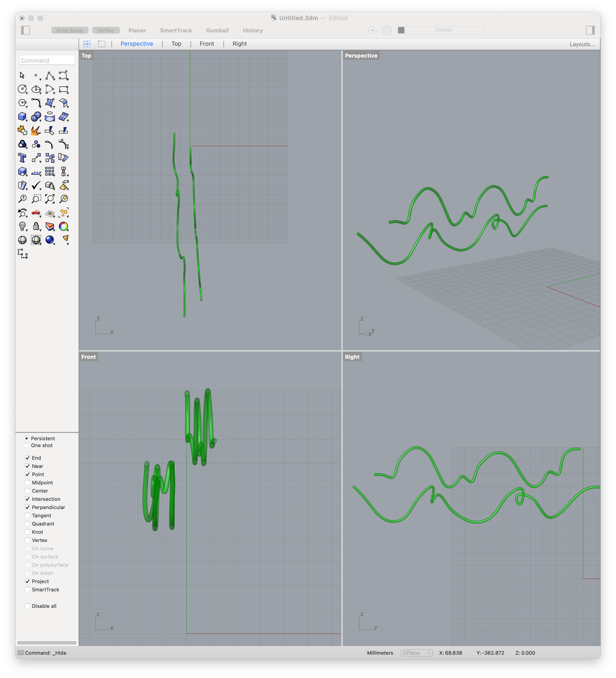Disable the Near object snap
Viewport: 616px width, 678px height.
coord(27,466)
